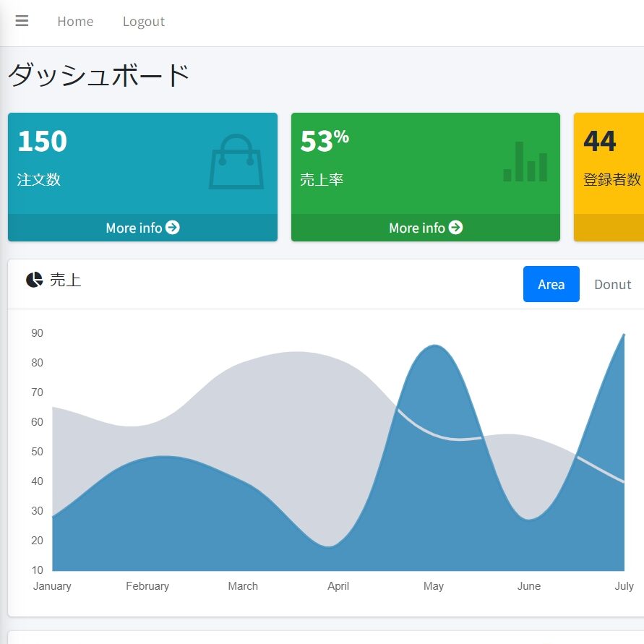Click the ダッシュボード page title
This screenshot has width=644, height=644.
pos(96,74)
